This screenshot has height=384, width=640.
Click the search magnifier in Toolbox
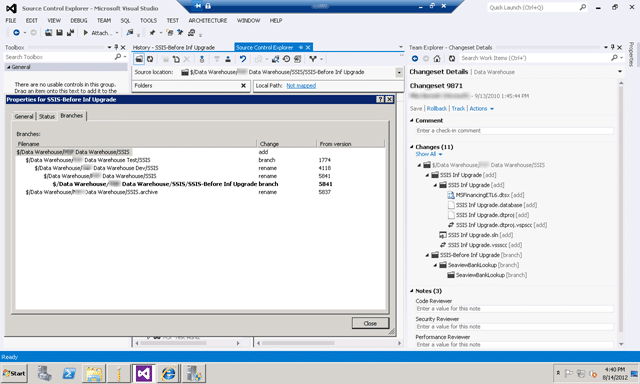click(x=118, y=57)
